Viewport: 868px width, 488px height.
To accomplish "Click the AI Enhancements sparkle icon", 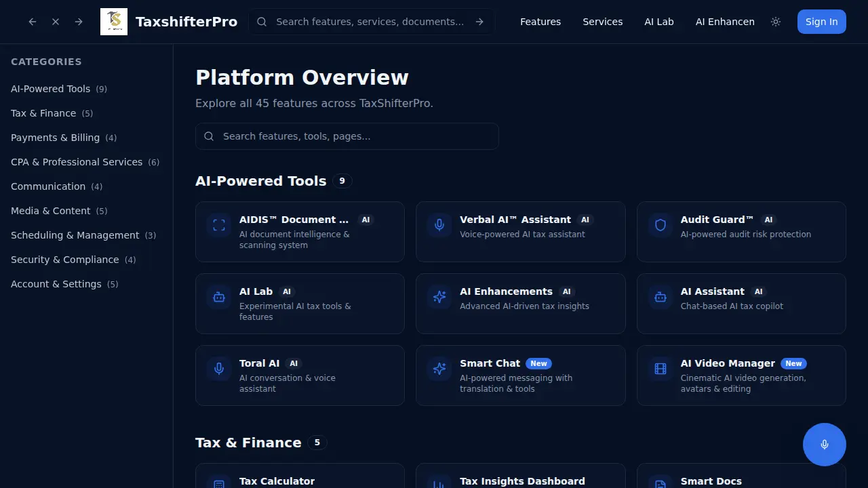I will [x=439, y=297].
